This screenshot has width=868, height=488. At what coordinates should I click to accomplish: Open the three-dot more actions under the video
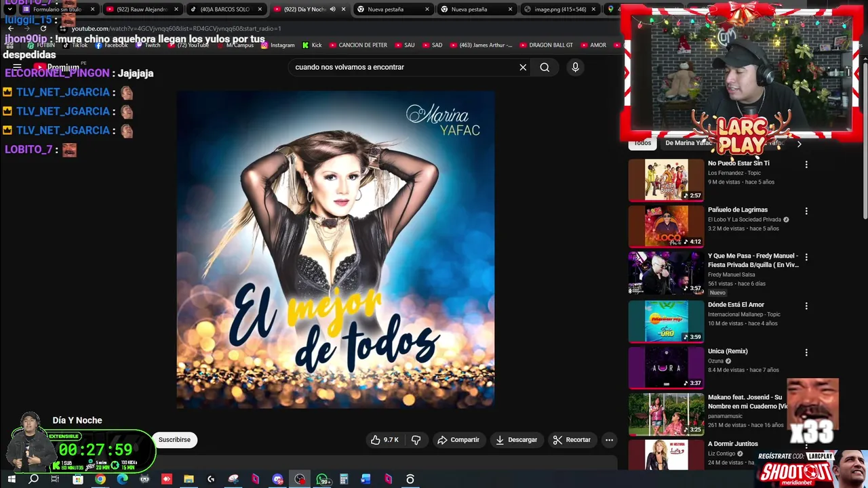[x=609, y=440]
